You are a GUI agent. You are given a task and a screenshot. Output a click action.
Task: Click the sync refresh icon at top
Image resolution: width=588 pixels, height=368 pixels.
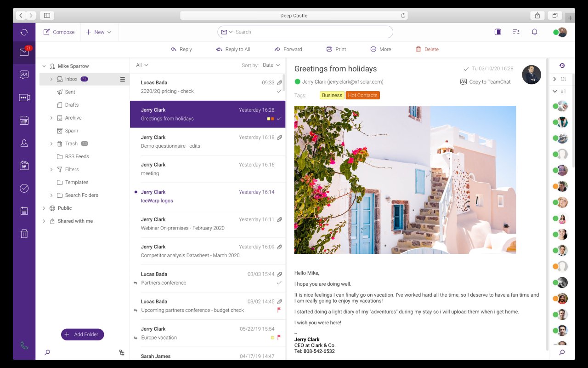[24, 32]
